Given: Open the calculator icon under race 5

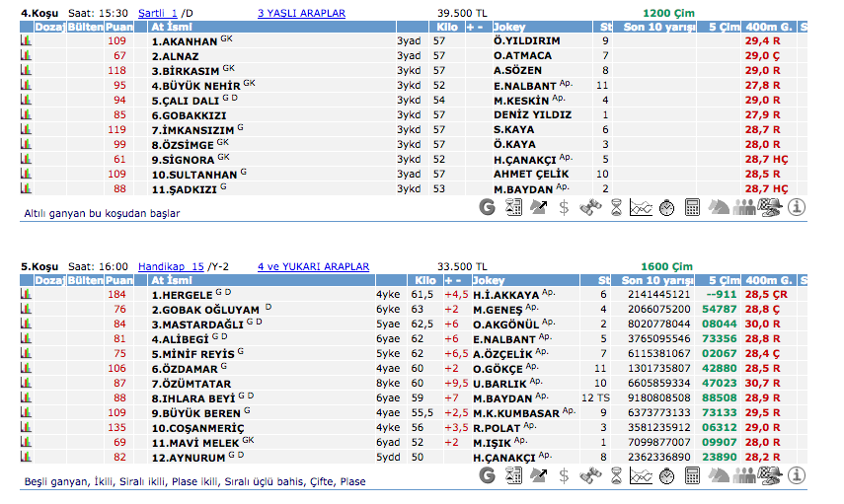Looking at the screenshot, I should tap(693, 475).
